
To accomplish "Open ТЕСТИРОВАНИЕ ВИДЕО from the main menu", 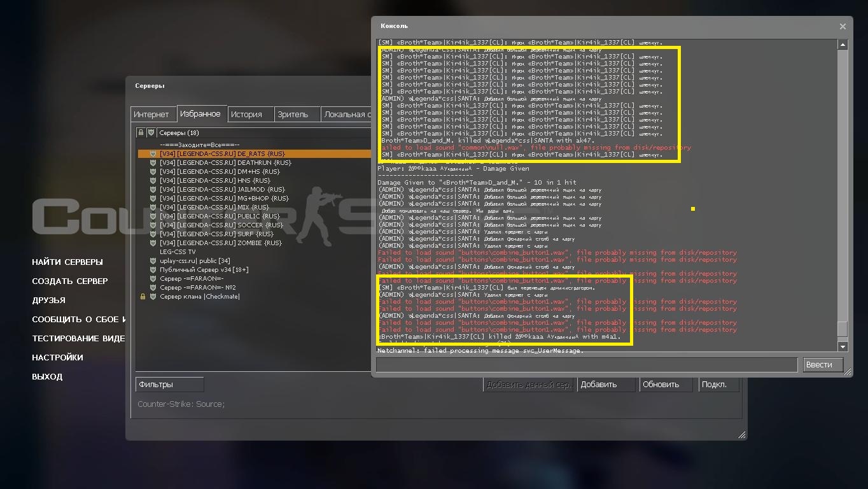I will pos(79,338).
